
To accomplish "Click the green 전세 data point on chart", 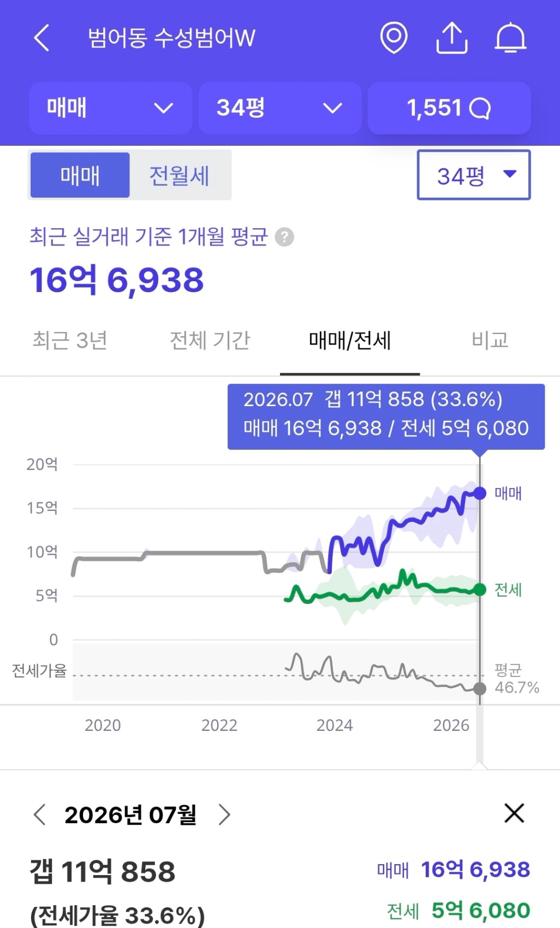I will click(480, 590).
